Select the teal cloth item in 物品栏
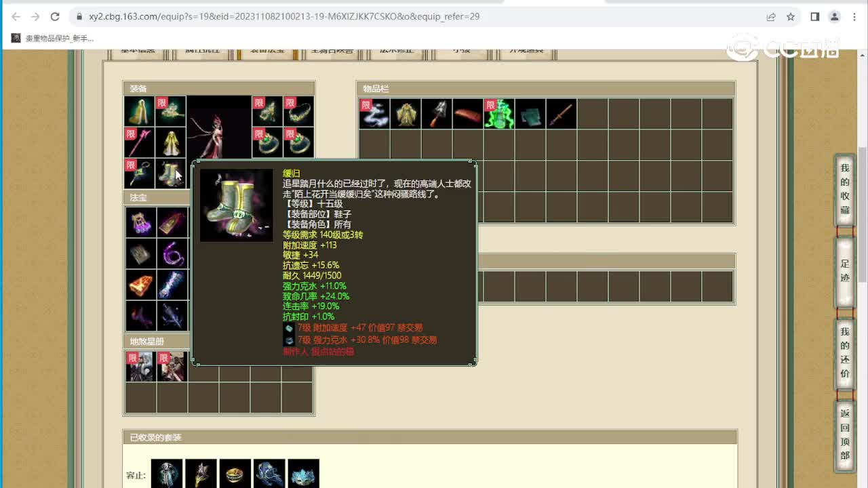This screenshot has width=868, height=488. 530,114
